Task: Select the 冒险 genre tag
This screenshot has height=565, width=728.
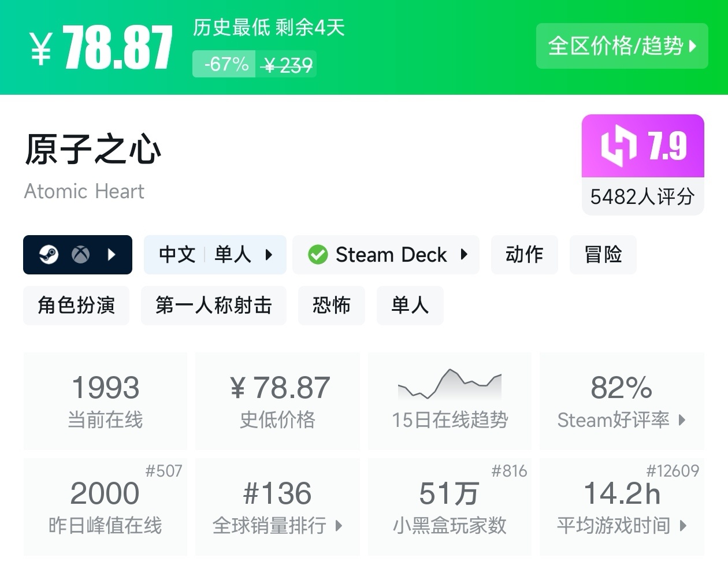Action: 603,254
